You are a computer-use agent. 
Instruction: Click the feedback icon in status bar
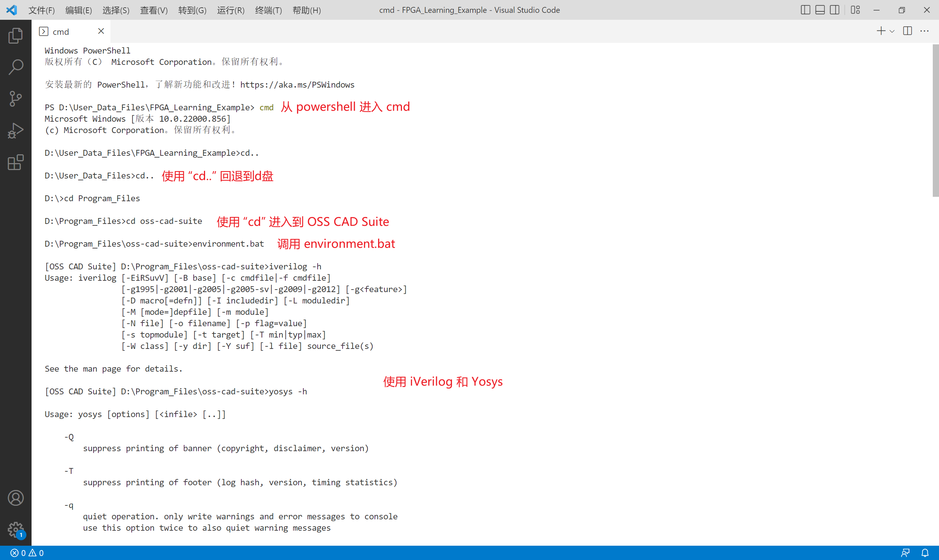tap(905, 553)
